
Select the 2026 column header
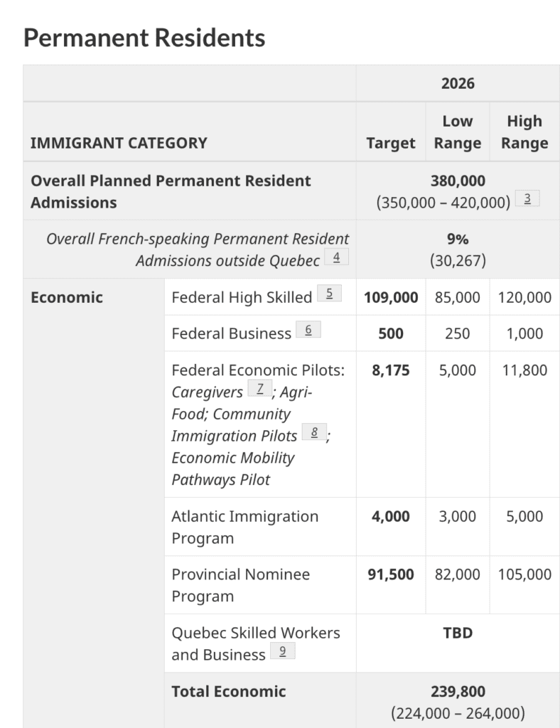pos(458,83)
